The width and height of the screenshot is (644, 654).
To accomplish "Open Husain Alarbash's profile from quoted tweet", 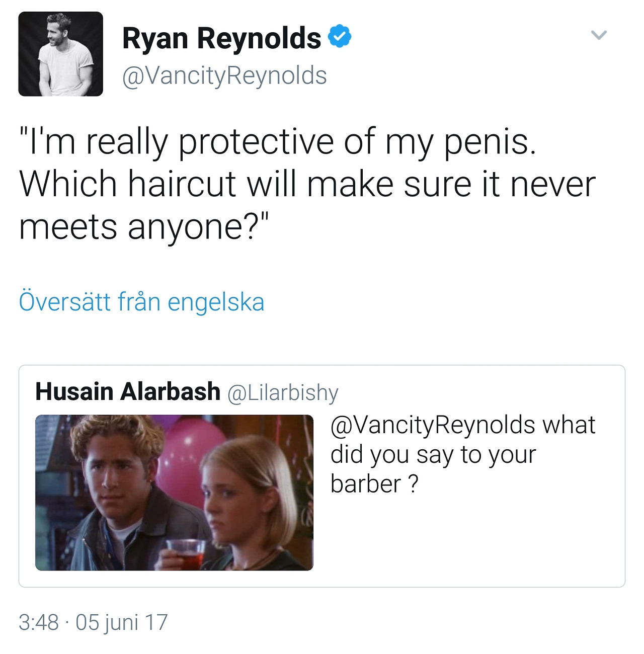I will pos(128,391).
